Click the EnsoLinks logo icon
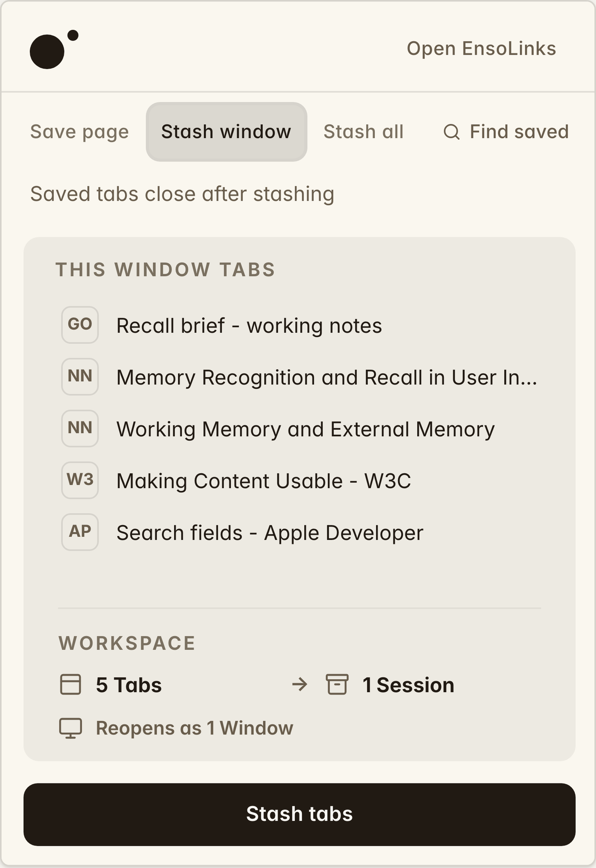 54,49
